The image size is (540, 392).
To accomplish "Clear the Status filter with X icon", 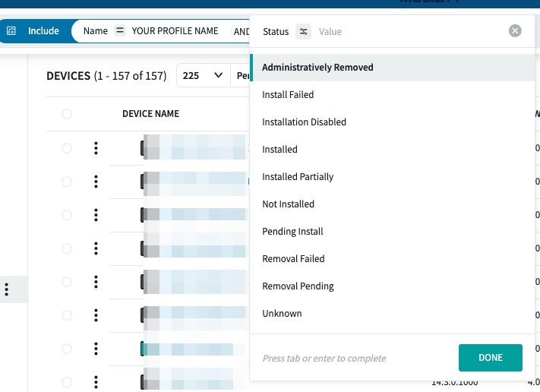I will 515,31.
